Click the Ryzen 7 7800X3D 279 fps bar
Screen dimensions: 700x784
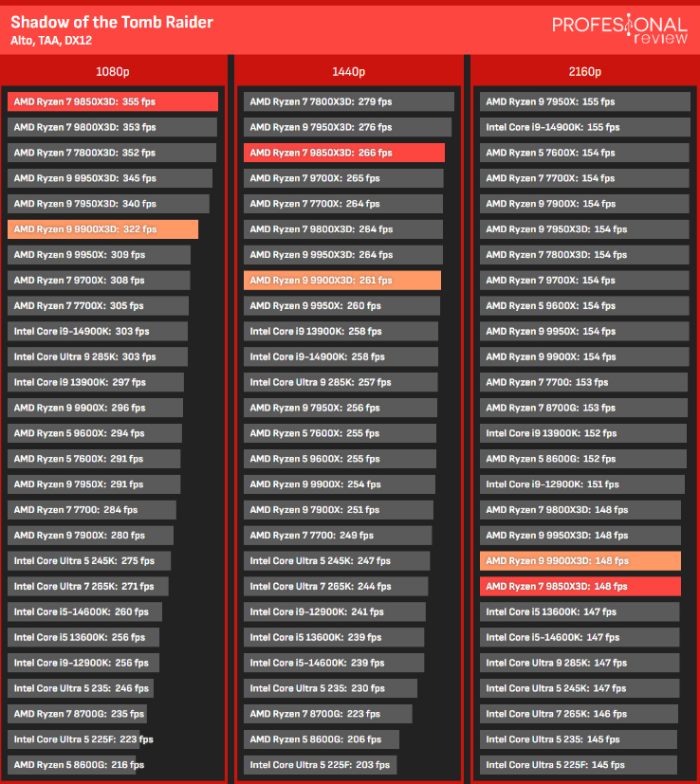coord(348,101)
